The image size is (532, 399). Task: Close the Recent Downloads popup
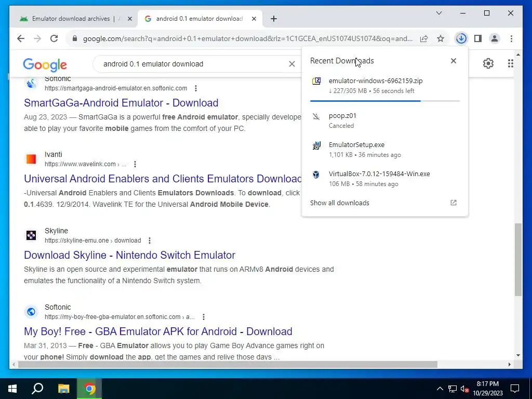(x=453, y=61)
